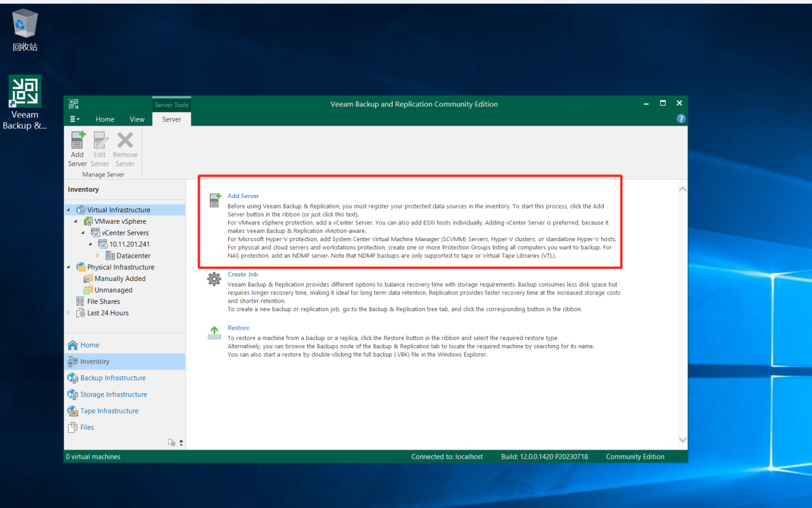Open the Files navigation view
The width and height of the screenshot is (812, 508).
124,427
